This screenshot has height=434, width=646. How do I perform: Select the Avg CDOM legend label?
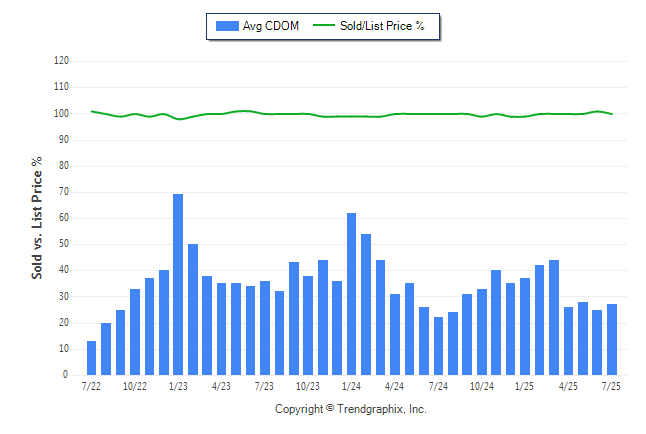pyautogui.click(x=271, y=26)
